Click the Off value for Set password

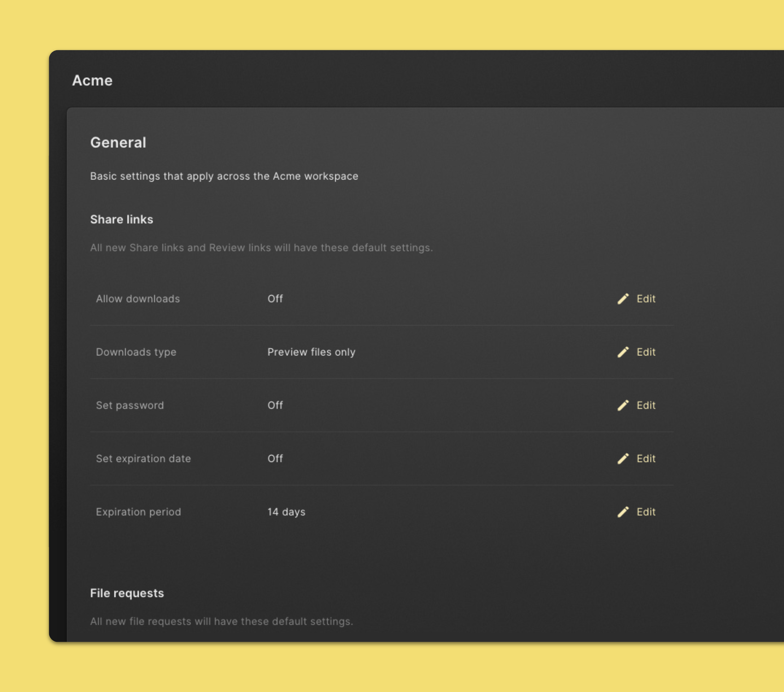pos(275,405)
